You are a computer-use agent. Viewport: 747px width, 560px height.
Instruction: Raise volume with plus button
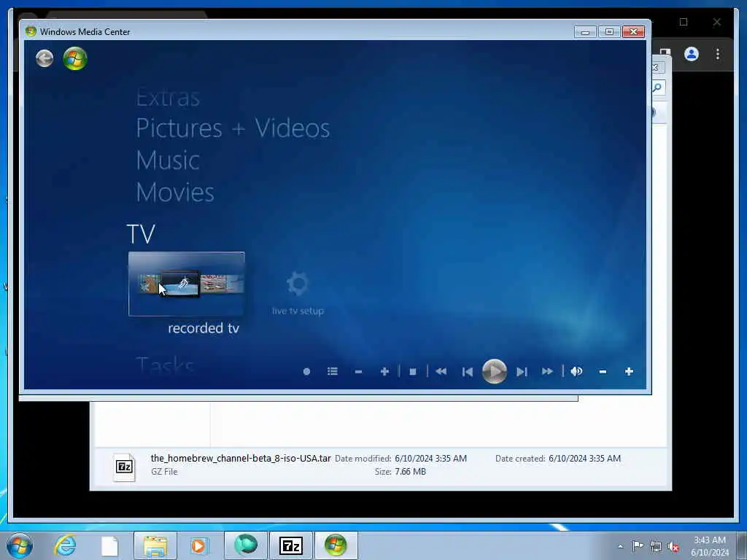629,371
